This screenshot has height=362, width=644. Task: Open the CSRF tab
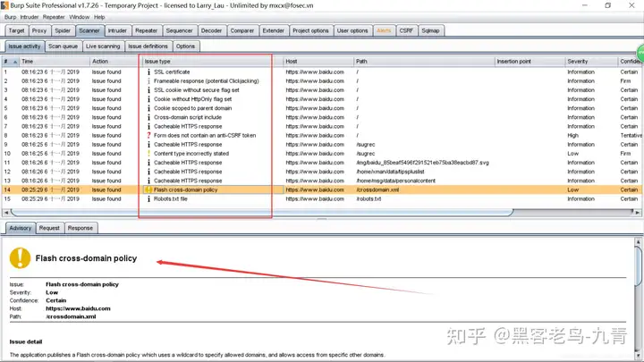point(406,30)
